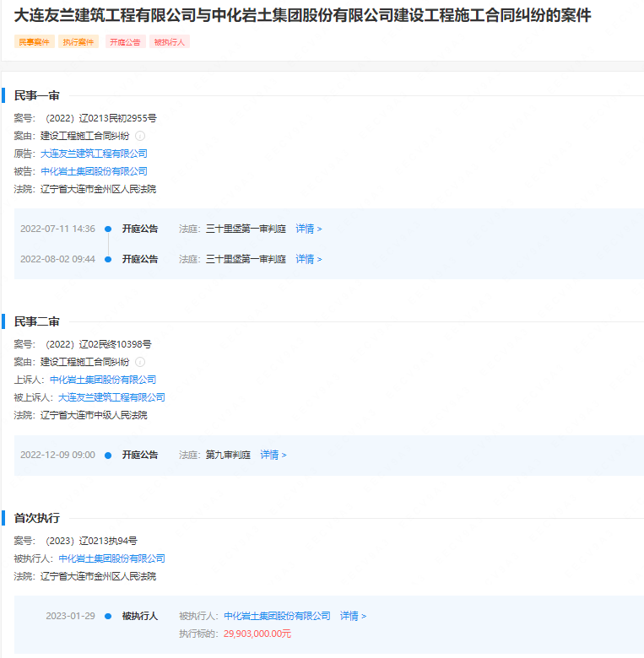Click 被执行人 label in 2023-01-29 row
This screenshot has height=658, width=644.
[140, 616]
